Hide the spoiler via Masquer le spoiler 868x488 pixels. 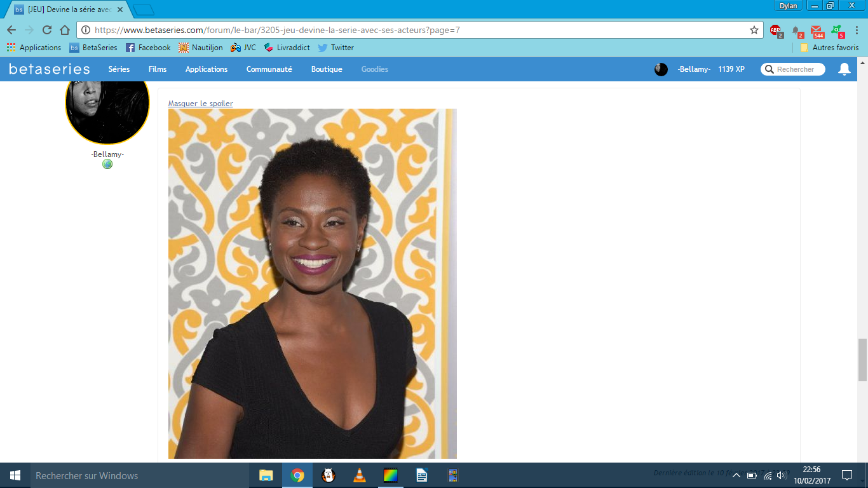200,104
